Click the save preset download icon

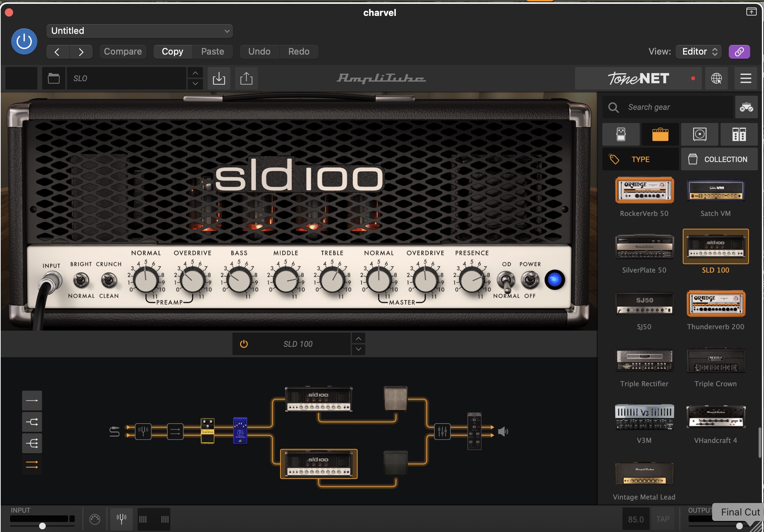click(x=219, y=78)
